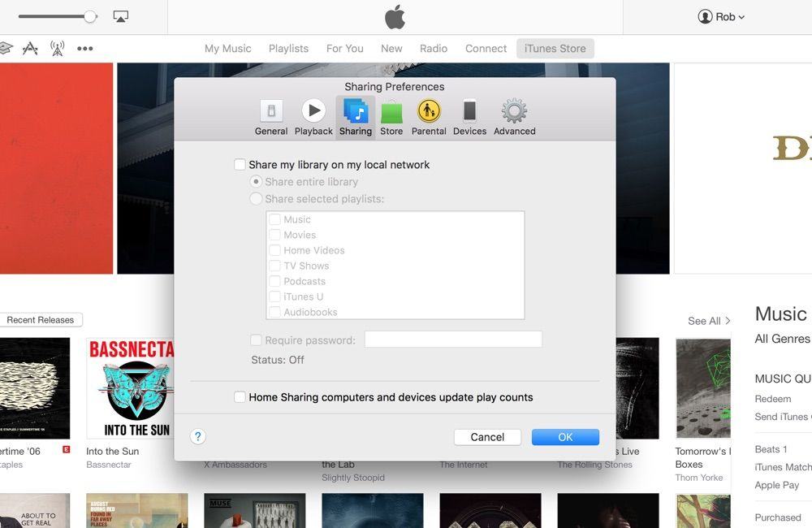Select the Store preferences icon
Viewport: 812px width, 528px height.
click(x=391, y=117)
